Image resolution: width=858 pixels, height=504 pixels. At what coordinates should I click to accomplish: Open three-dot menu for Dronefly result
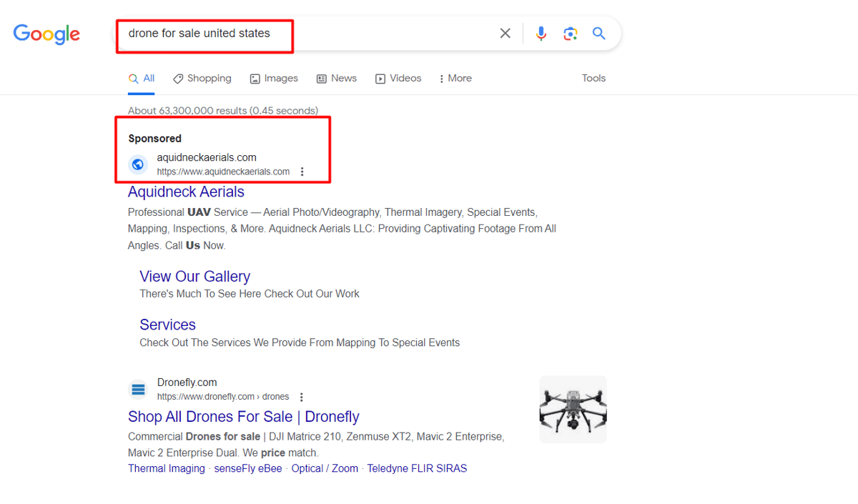coord(302,397)
